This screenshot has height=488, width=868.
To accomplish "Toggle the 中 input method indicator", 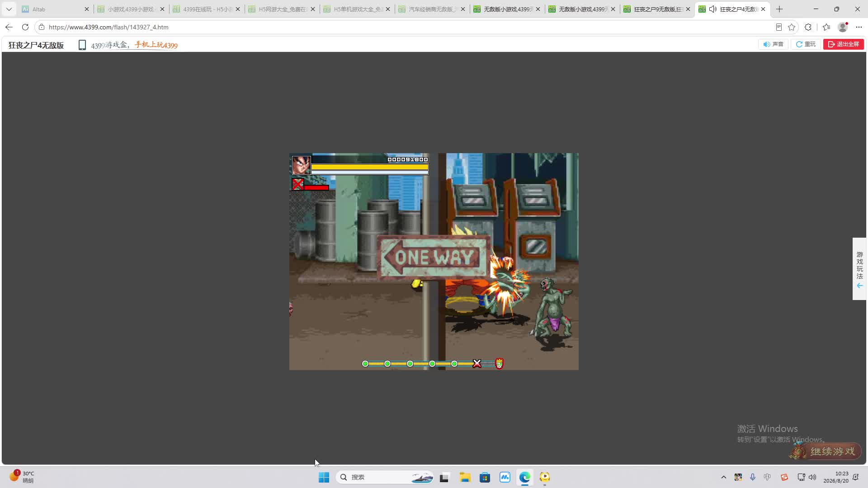I will point(767,477).
